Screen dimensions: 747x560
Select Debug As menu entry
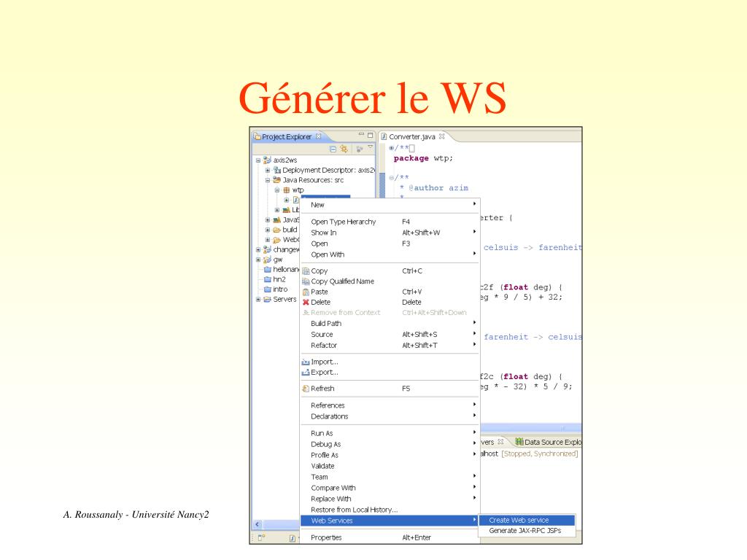[x=390, y=444]
